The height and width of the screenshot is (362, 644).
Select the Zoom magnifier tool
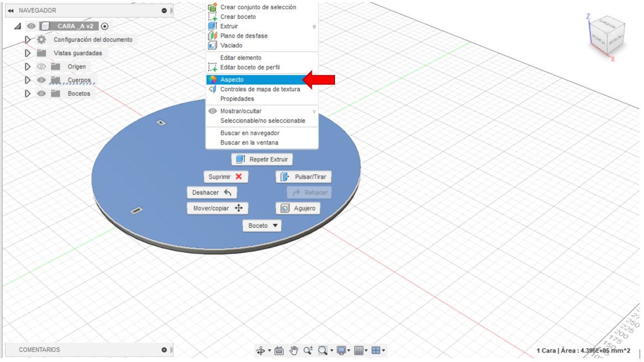308,350
